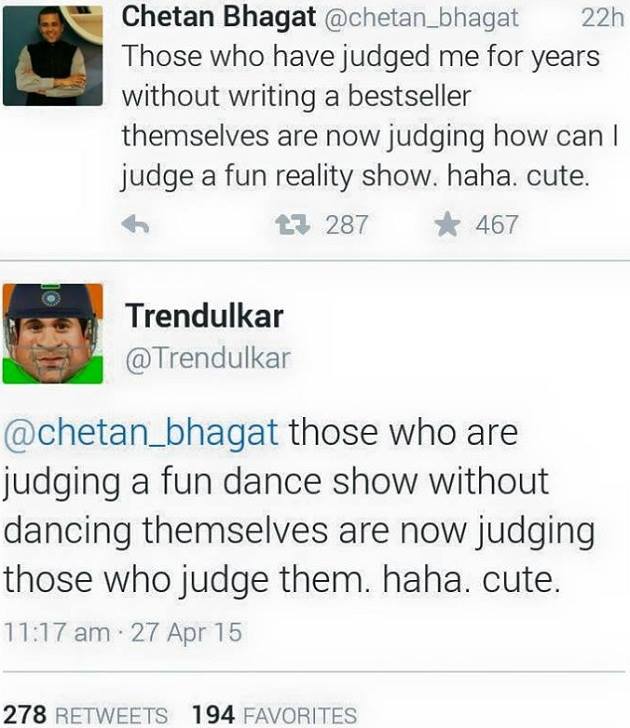Click the @chetan_bhagat handle in the tweet header
The height and width of the screenshot is (728, 630).
[421, 19]
